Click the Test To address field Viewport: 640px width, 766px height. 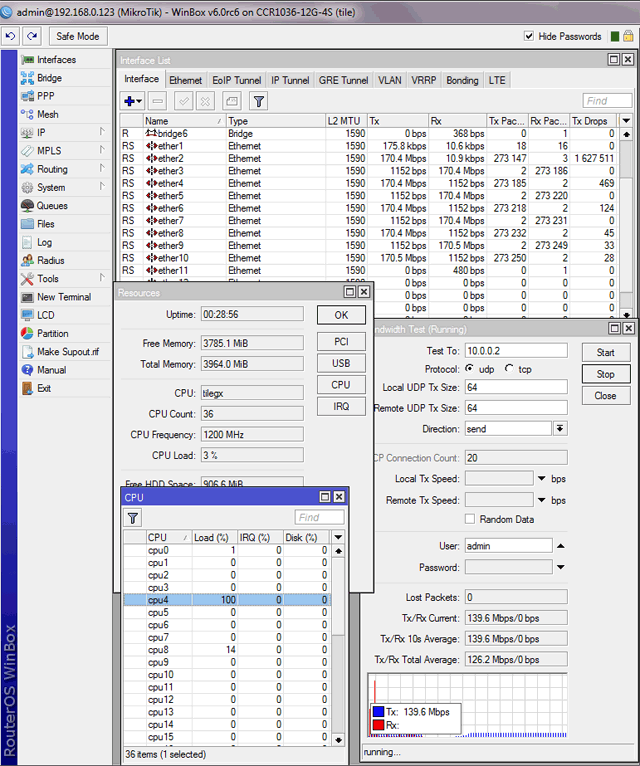[x=516, y=351]
